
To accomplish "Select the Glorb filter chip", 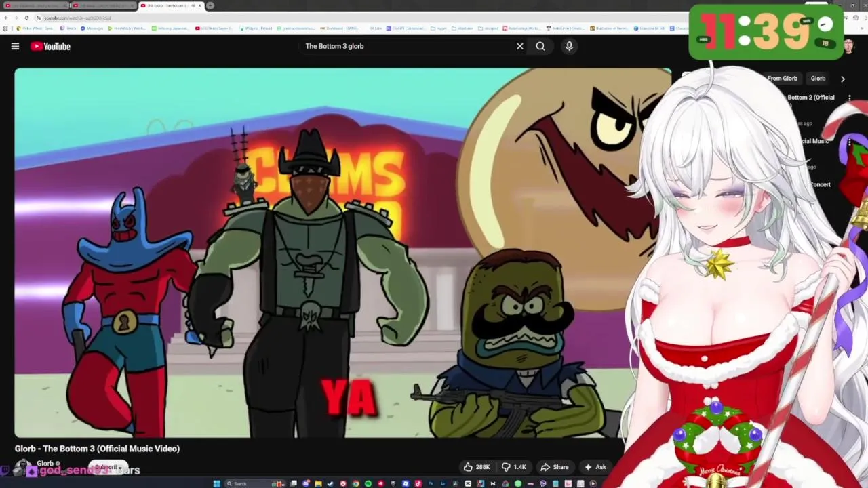I will (818, 79).
